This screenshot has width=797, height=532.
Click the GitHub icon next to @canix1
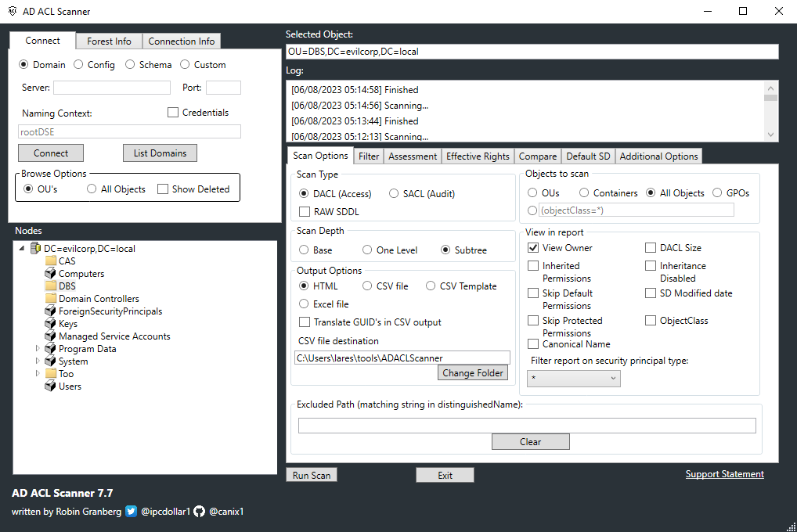click(197, 512)
